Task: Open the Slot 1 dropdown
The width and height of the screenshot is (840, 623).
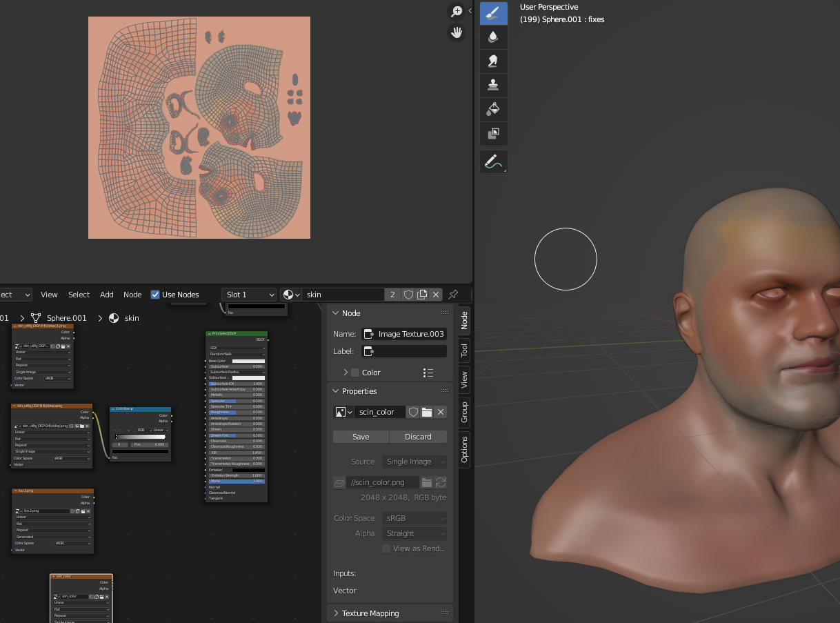Action: 249,295
